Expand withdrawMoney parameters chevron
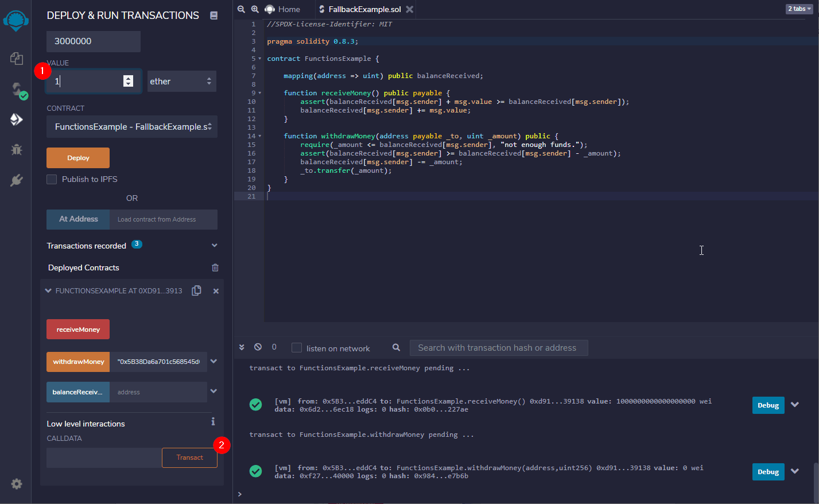Image resolution: width=819 pixels, height=504 pixels. (214, 361)
